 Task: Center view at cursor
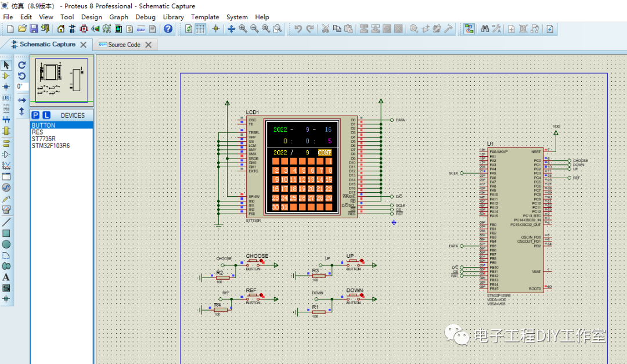tap(231, 29)
